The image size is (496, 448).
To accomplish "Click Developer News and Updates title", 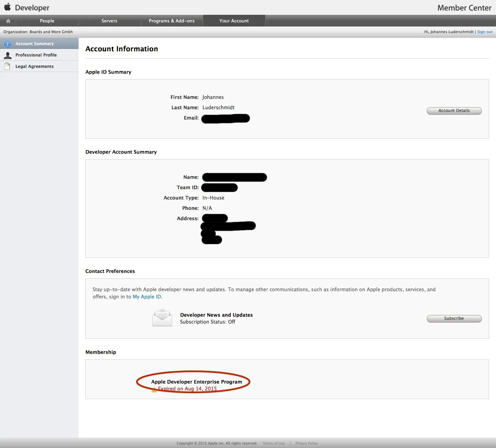I will [216, 315].
